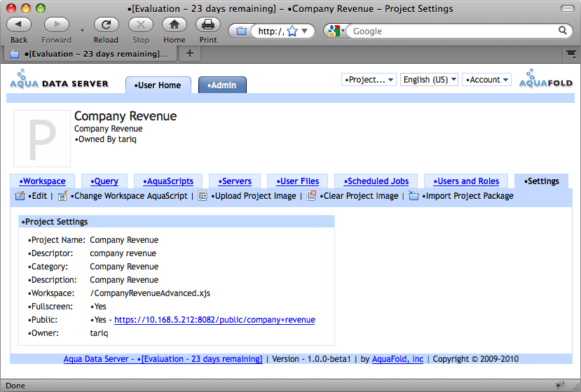Viewport: 581px width, 392px height.
Task: Open the AquaScripts tab
Action: (x=168, y=181)
